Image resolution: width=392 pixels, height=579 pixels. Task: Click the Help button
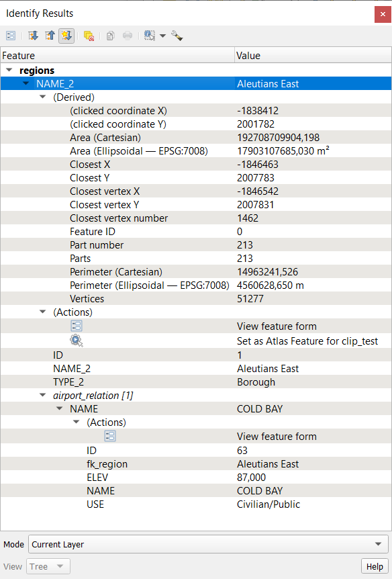375,566
